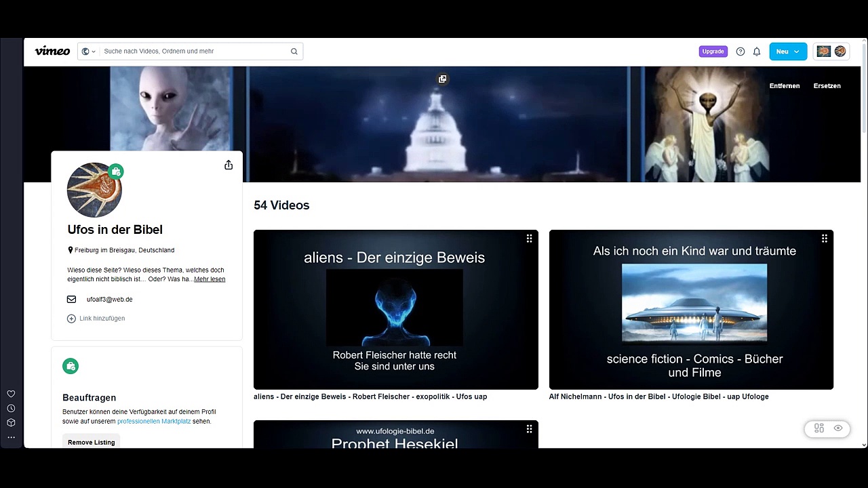The image size is (868, 488).
Task: Open the clock watch-later icon in the sidebar
Action: tap(11, 408)
